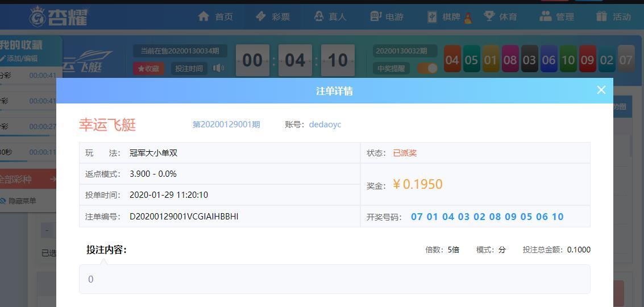Open the 彩票 lottery ticket icon
Viewport: 644px width, 307px height.
[x=261, y=16]
